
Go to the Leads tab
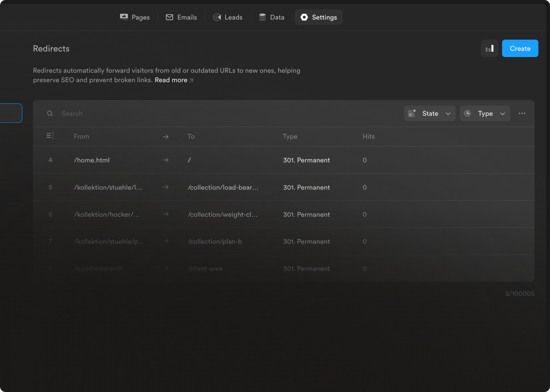click(228, 17)
